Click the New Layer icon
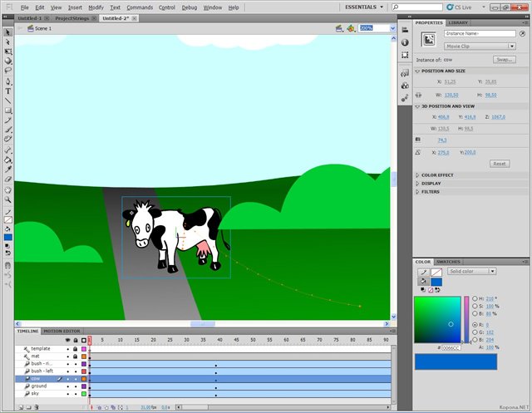 20,406
